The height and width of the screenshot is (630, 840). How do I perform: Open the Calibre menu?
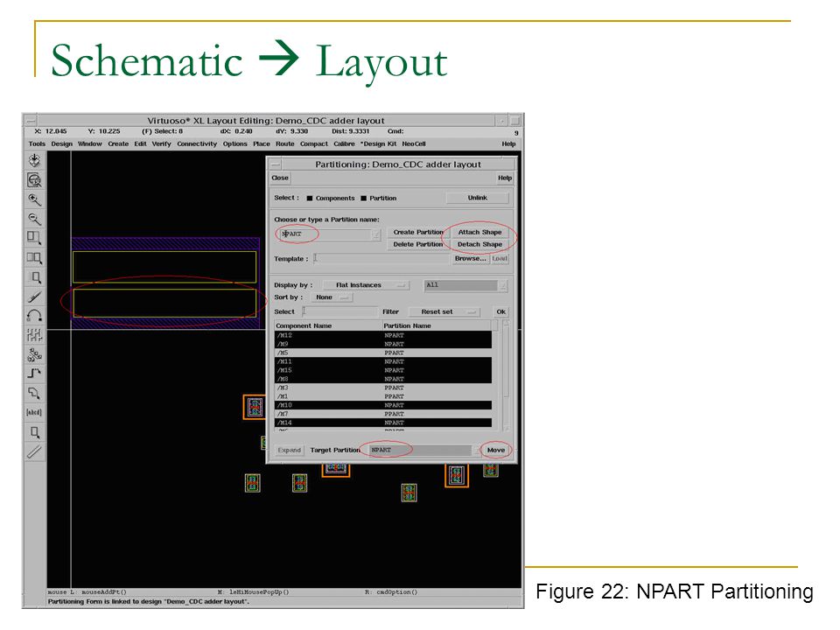(x=344, y=144)
